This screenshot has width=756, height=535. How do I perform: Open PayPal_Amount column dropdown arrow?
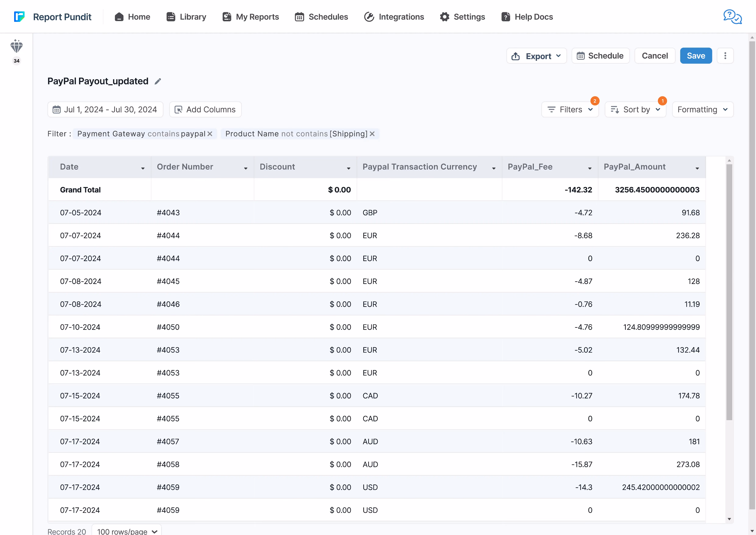click(697, 168)
